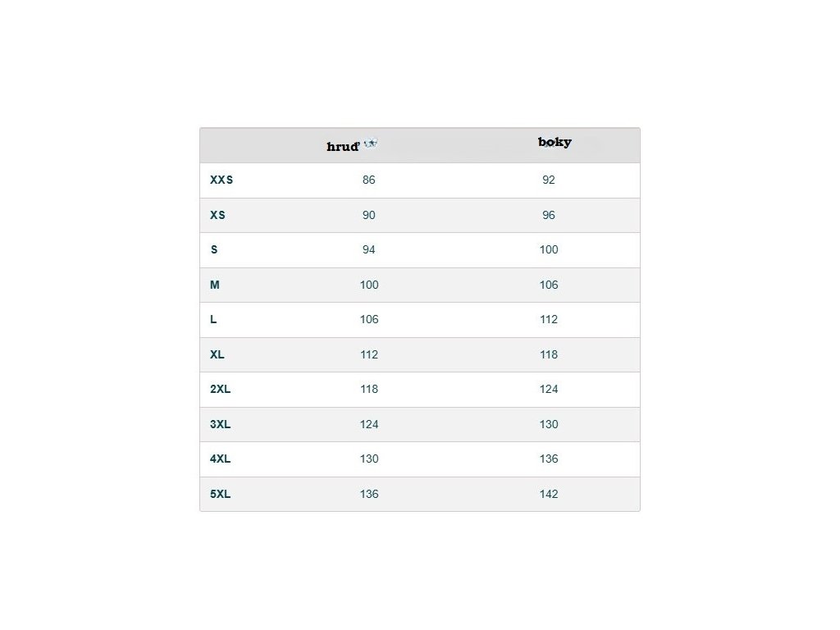Select the L size row label
The height and width of the screenshot is (630, 840).
pos(213,320)
